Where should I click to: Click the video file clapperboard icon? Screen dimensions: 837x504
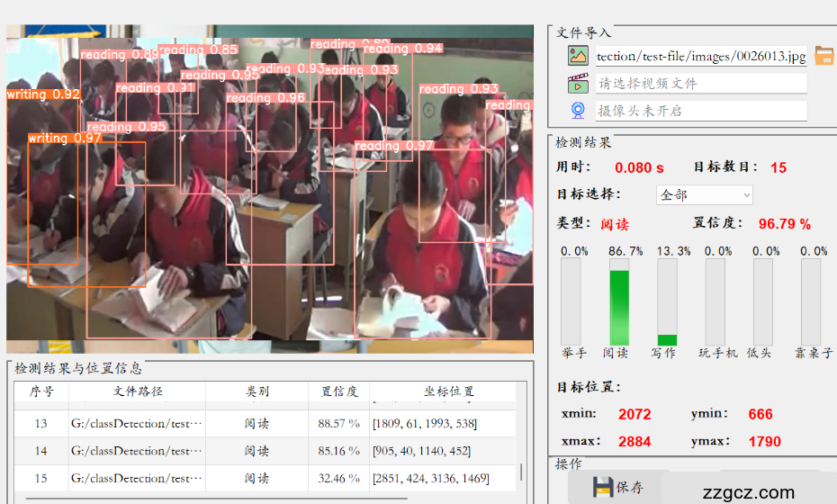click(578, 84)
